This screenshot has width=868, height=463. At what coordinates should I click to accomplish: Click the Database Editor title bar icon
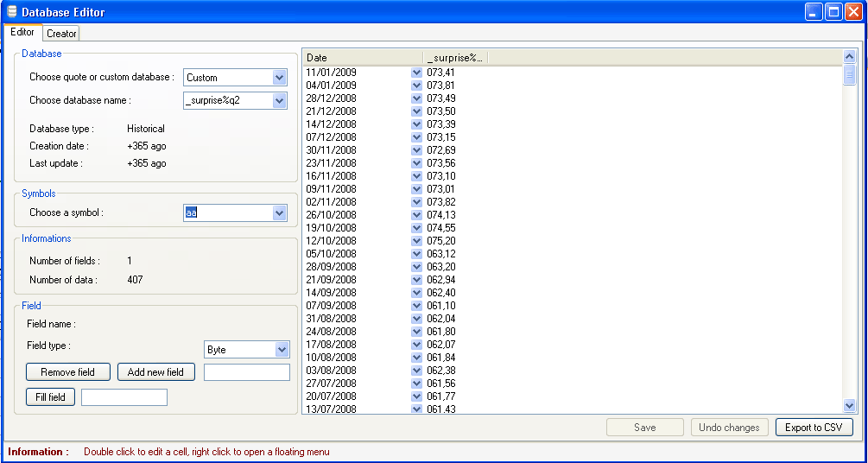pos(12,12)
